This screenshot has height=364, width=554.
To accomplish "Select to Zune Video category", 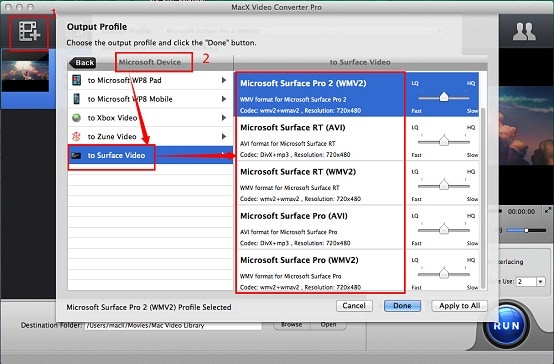I will point(150,136).
